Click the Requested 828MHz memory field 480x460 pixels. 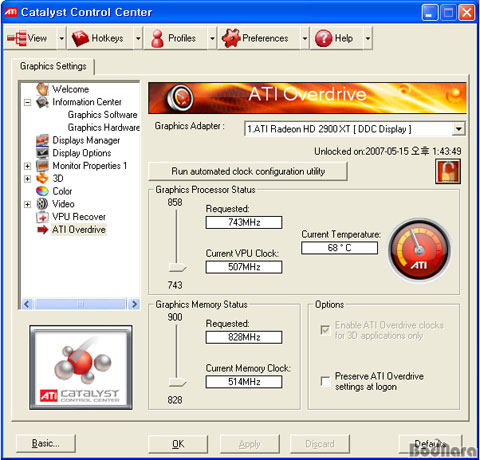click(x=244, y=337)
